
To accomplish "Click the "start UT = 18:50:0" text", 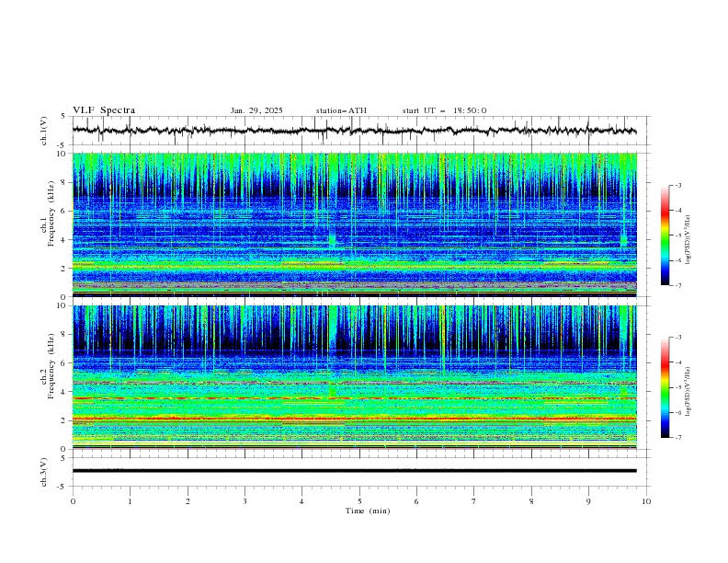I will 444,110.
